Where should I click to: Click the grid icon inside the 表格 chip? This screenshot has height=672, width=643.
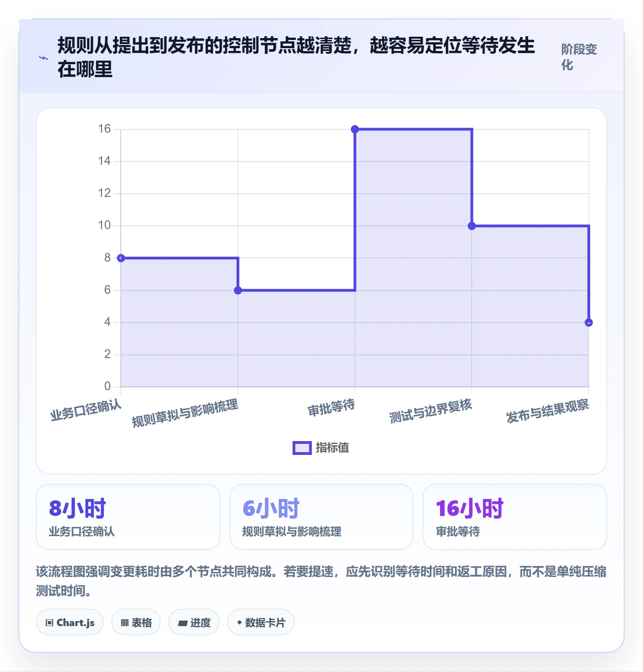click(x=124, y=623)
